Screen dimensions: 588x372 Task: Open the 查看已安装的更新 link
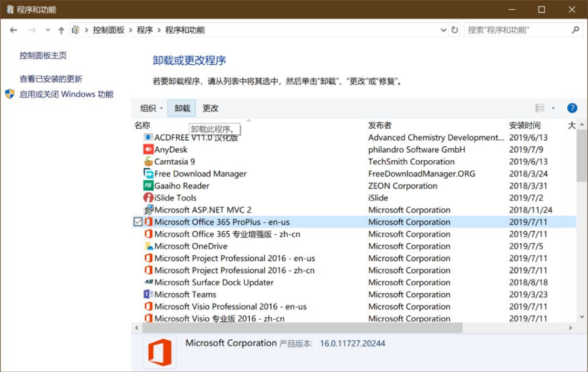tap(51, 79)
